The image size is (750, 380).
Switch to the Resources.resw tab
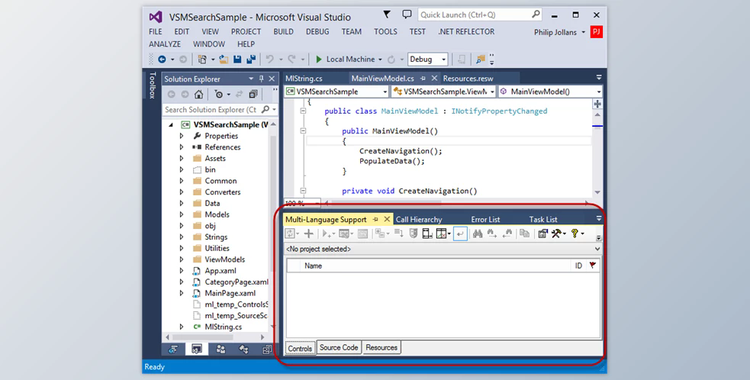click(x=468, y=78)
